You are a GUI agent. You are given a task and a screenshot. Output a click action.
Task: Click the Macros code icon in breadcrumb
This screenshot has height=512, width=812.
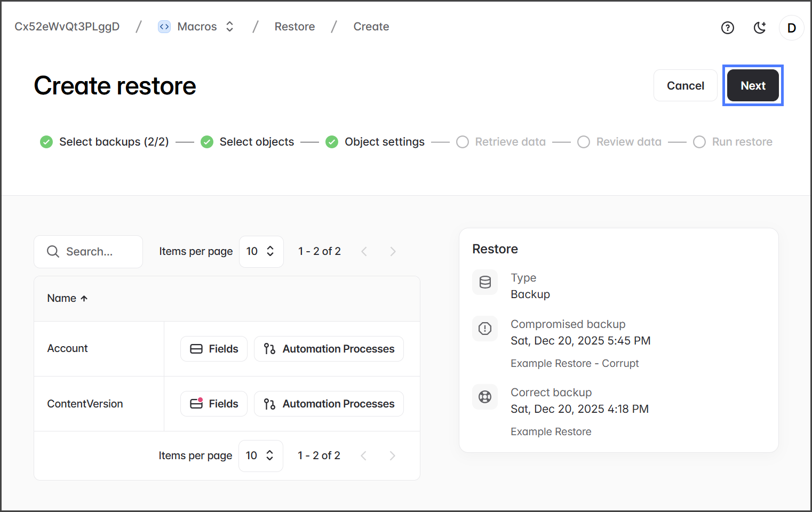164,27
